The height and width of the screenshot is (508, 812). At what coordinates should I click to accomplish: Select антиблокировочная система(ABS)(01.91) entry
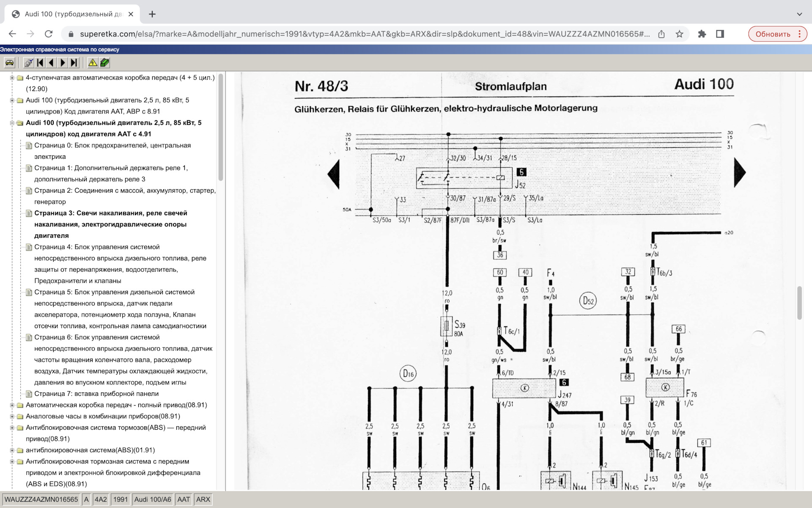(x=90, y=450)
